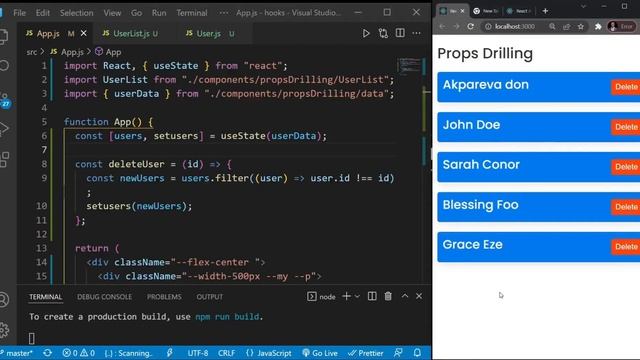640x360 pixels.
Task: Kill terminal with trash icon
Action: coord(388,296)
